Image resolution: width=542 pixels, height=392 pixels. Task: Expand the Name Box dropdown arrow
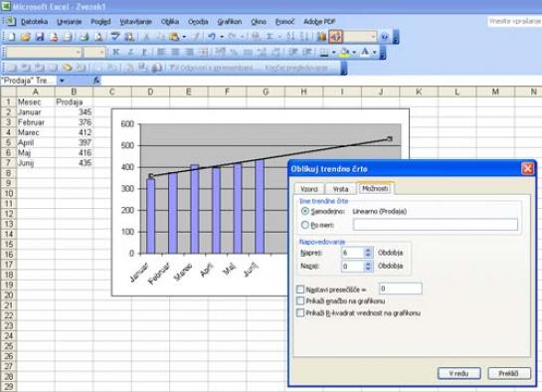(x=62, y=81)
